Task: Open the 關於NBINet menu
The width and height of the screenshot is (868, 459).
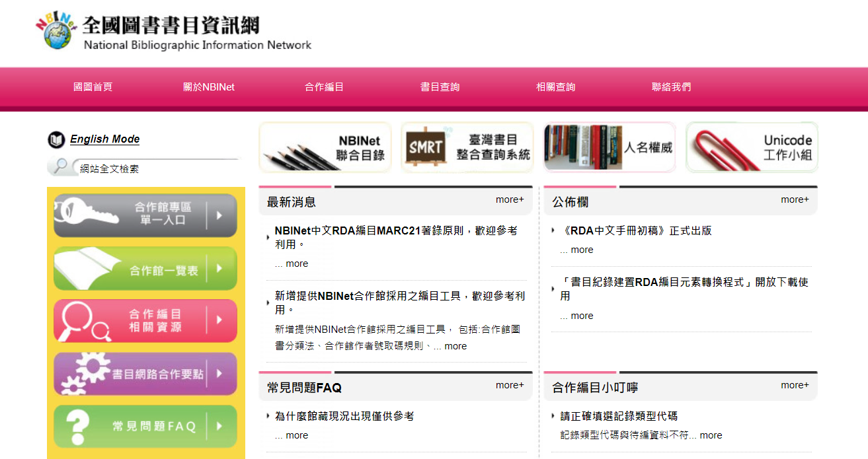Action: point(209,87)
